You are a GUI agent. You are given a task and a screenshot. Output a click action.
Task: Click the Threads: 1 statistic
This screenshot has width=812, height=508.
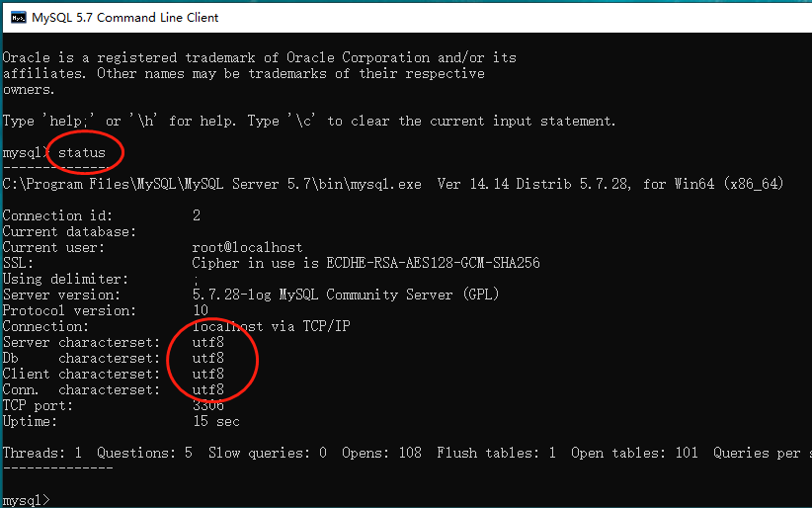pos(42,453)
